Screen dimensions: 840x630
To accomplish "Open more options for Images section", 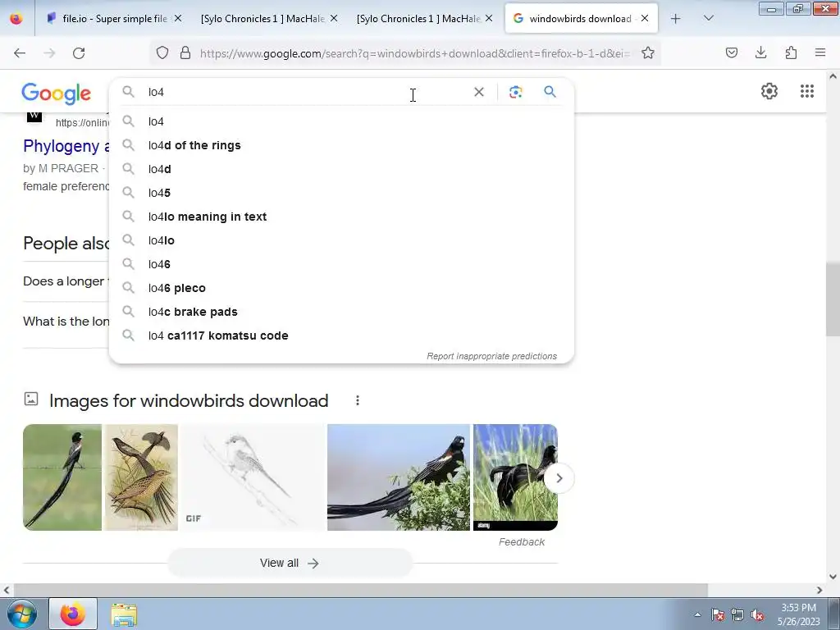I will pos(358,400).
